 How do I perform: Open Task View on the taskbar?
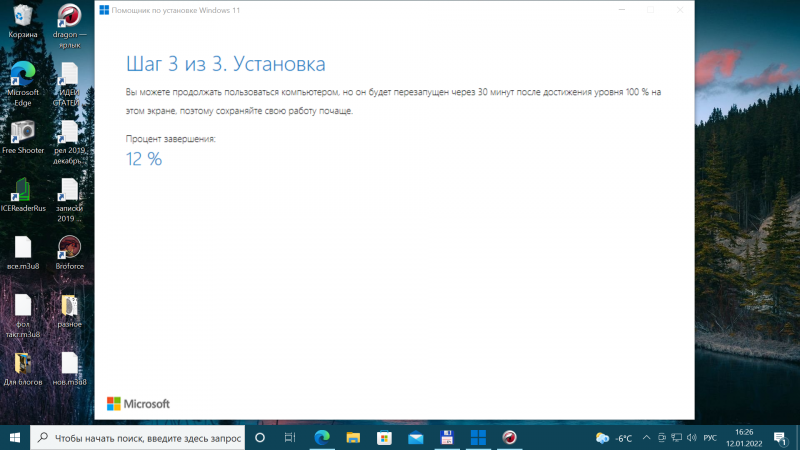coord(290,438)
